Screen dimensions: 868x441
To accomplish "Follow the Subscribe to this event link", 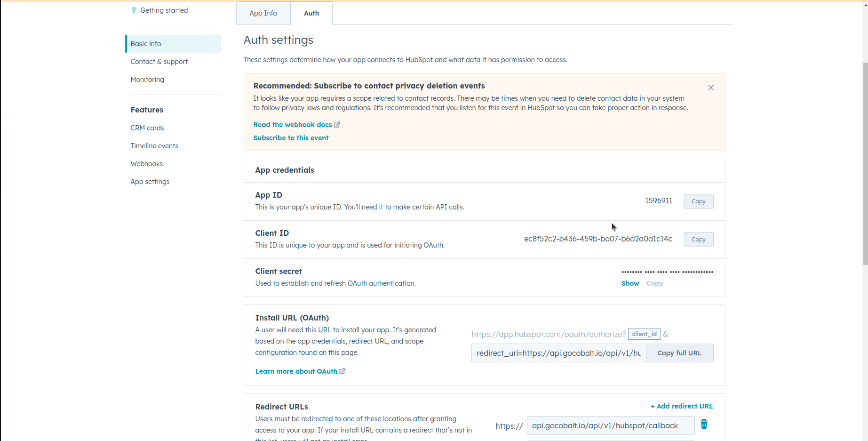I will (x=291, y=137).
